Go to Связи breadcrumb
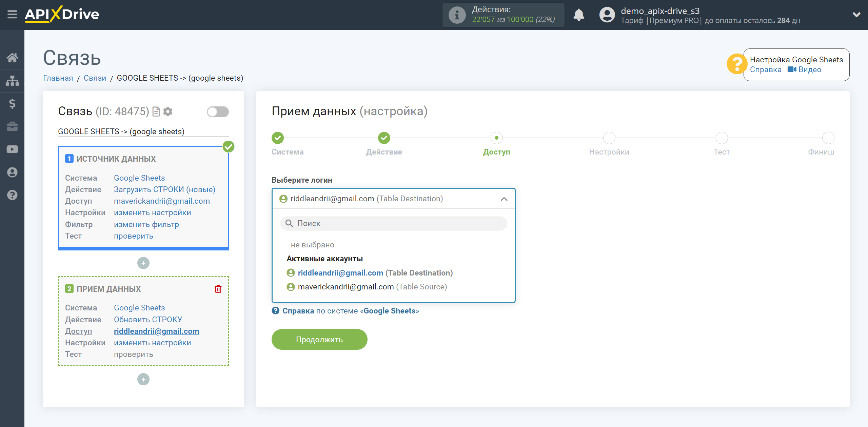 [x=95, y=78]
